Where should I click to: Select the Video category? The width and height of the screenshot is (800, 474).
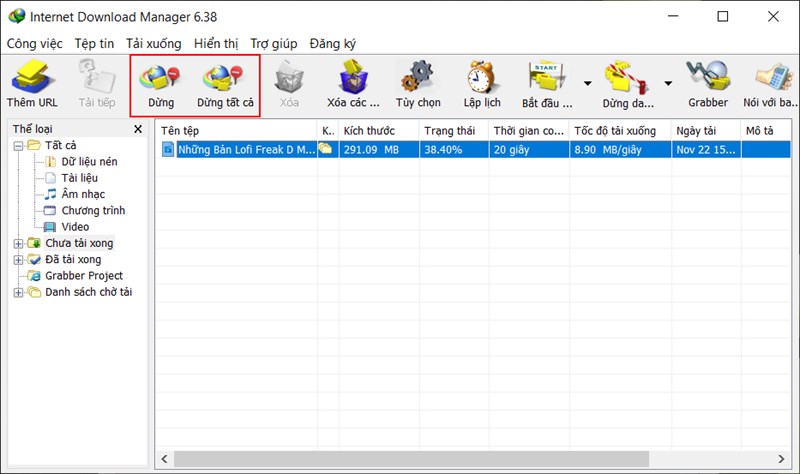click(x=75, y=227)
